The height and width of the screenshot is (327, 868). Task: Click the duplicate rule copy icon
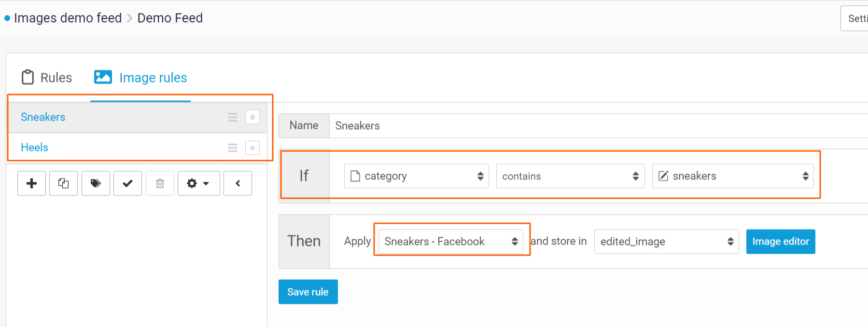tap(63, 183)
